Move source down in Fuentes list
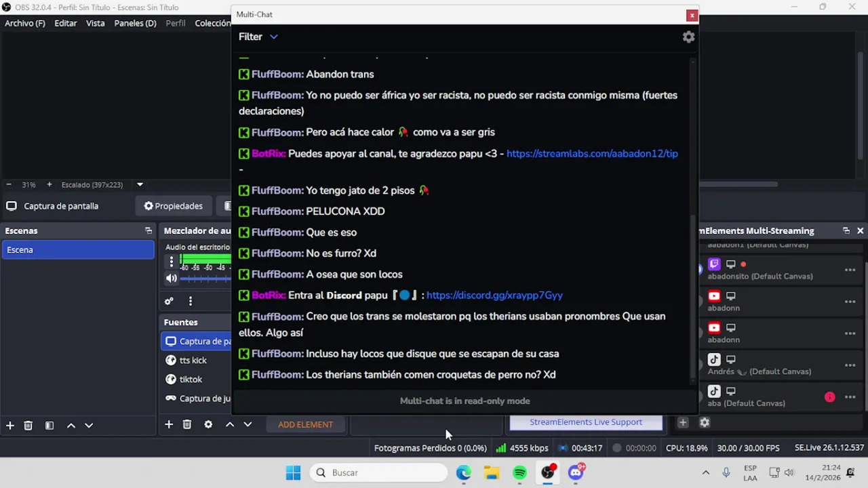The width and height of the screenshot is (868, 488). coord(248,424)
